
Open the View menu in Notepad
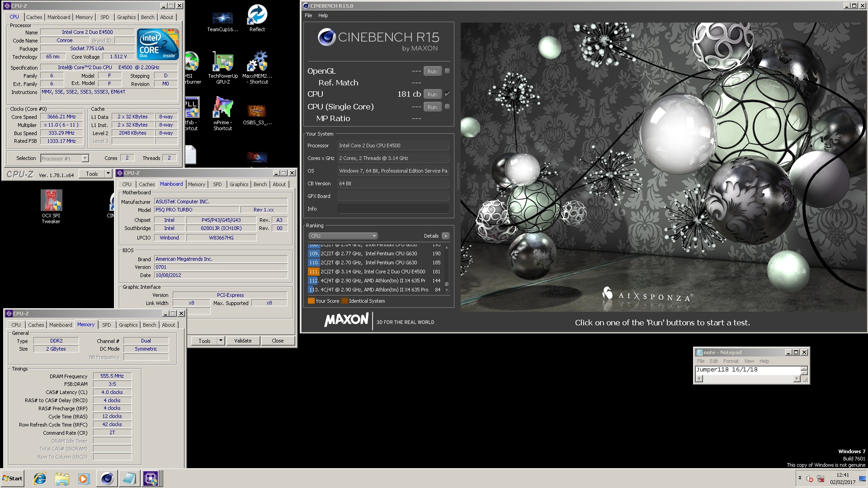point(749,361)
